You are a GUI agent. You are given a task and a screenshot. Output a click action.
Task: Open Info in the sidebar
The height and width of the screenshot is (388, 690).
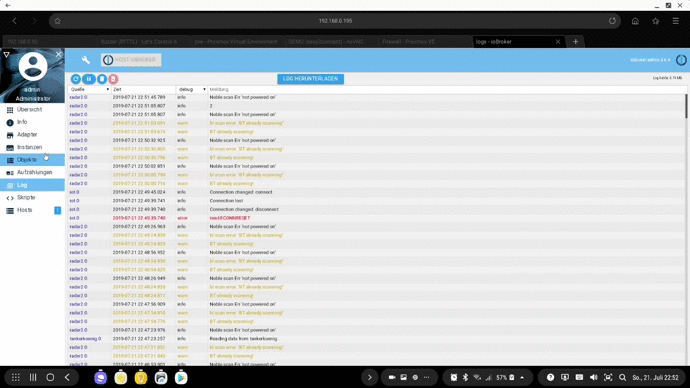tap(32, 122)
